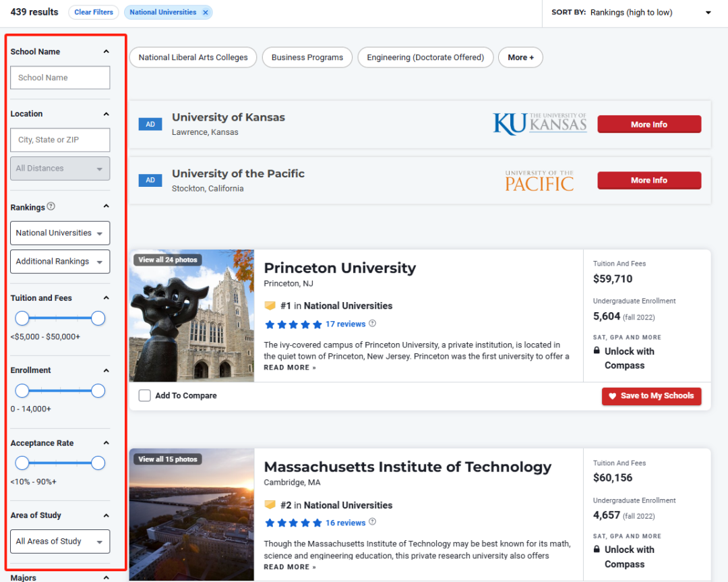The image size is (728, 582).
Task: Click the Tuition and Fees minimum slider handle
Action: (x=22, y=318)
